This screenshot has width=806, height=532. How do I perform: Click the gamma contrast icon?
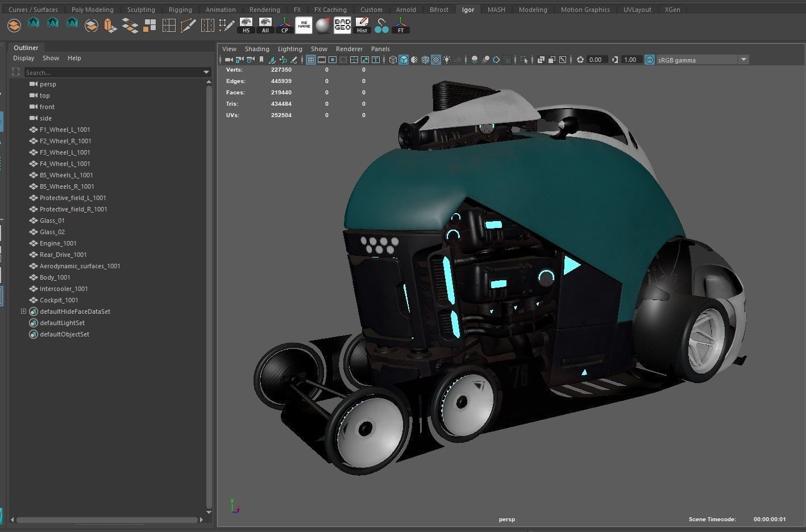(x=615, y=60)
